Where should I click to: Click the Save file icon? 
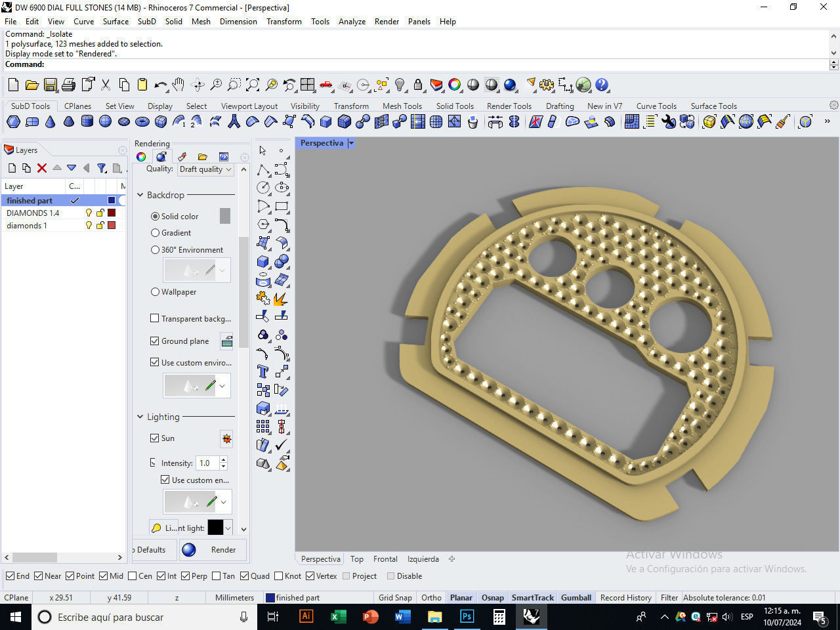[51, 85]
